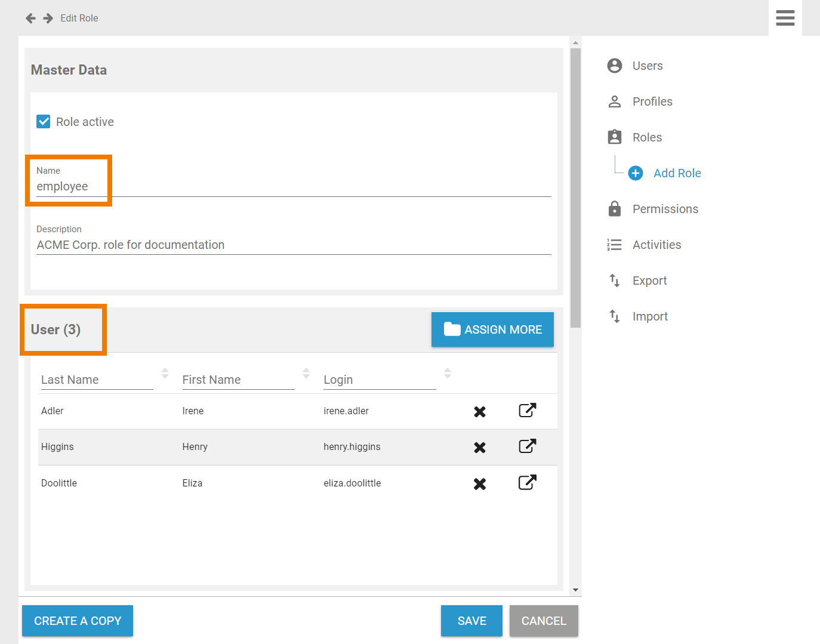
Task: Click the Master Data heading
Action: pos(69,70)
